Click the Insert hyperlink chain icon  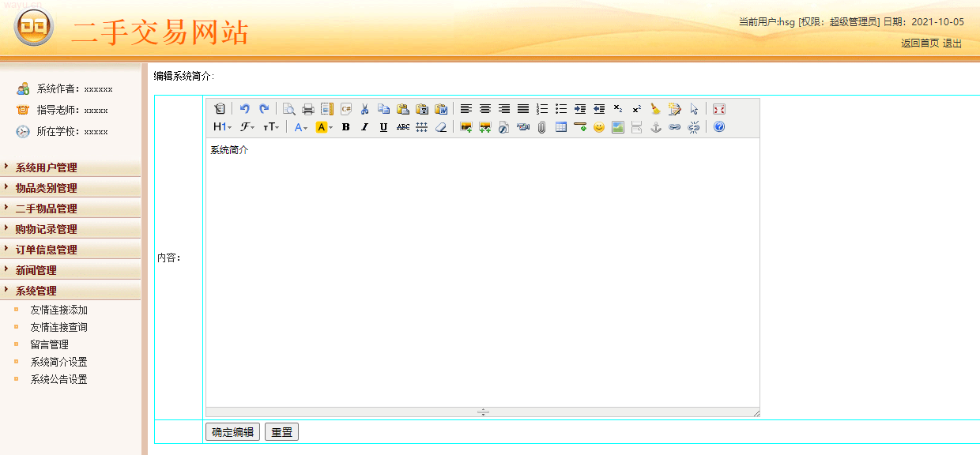674,127
